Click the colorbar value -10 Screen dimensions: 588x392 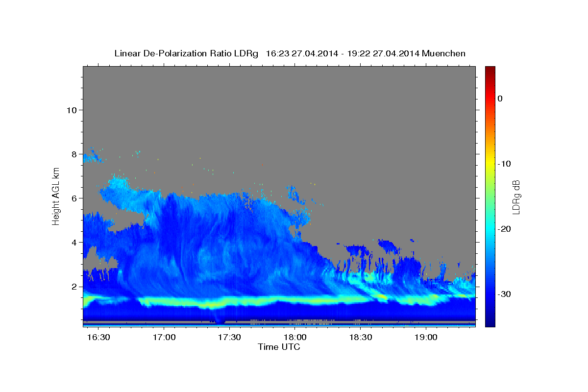505,164
